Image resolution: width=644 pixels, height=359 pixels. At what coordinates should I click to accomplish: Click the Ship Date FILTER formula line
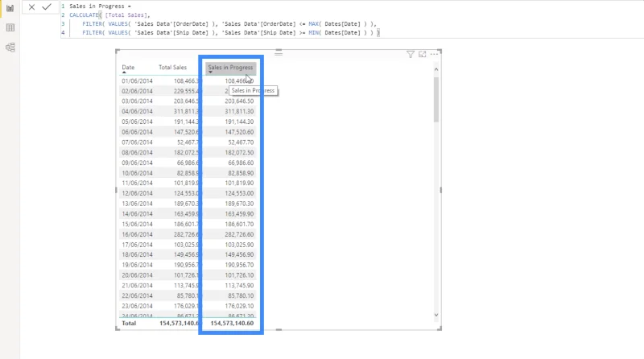click(x=231, y=32)
